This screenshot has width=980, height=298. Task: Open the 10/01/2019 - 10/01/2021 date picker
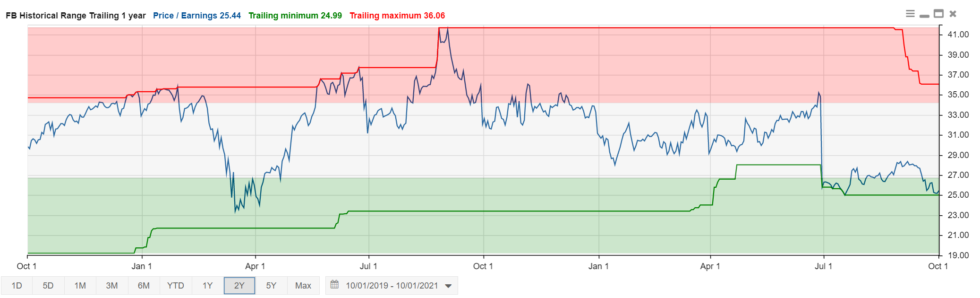(x=392, y=286)
